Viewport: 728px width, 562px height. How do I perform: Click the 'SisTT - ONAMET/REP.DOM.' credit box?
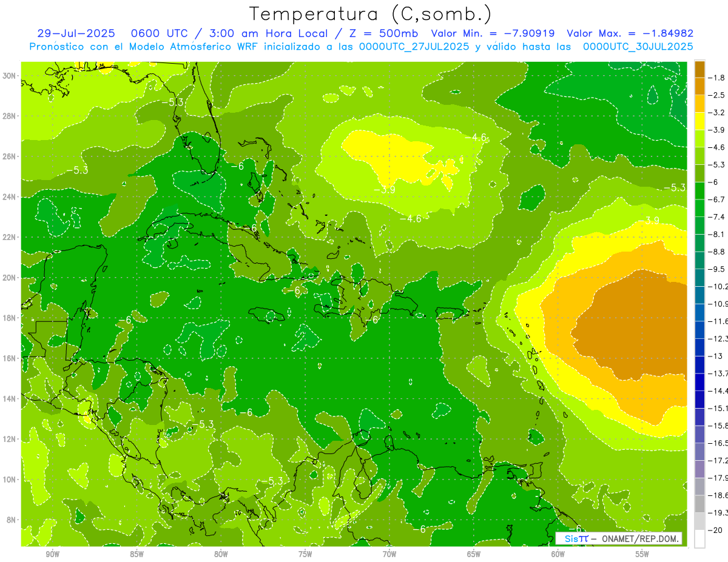pos(619,538)
